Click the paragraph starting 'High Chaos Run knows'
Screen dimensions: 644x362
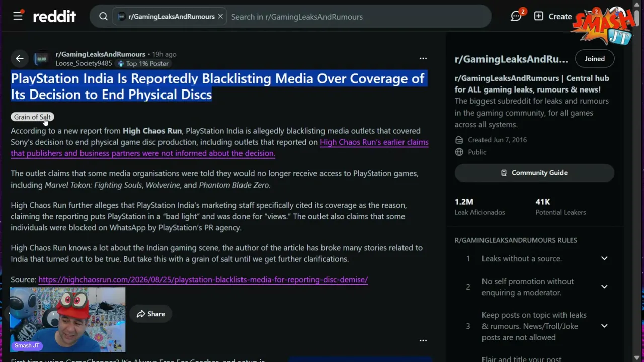pos(216,253)
